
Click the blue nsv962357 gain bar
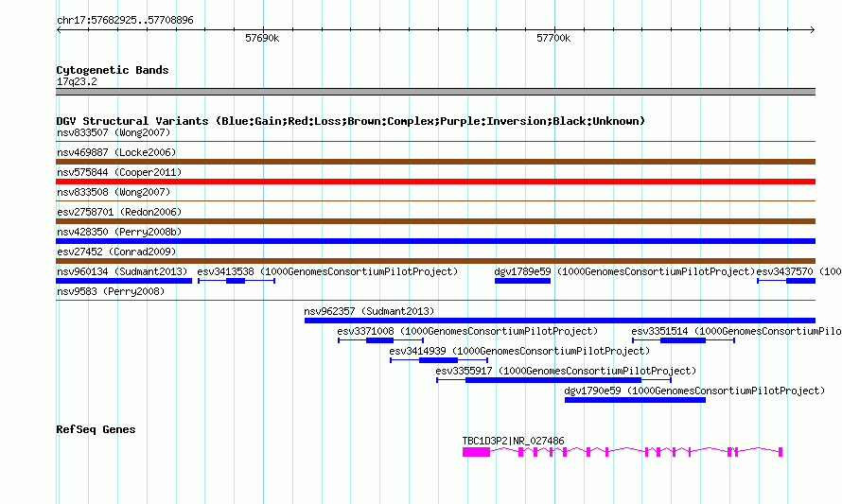coord(560,321)
